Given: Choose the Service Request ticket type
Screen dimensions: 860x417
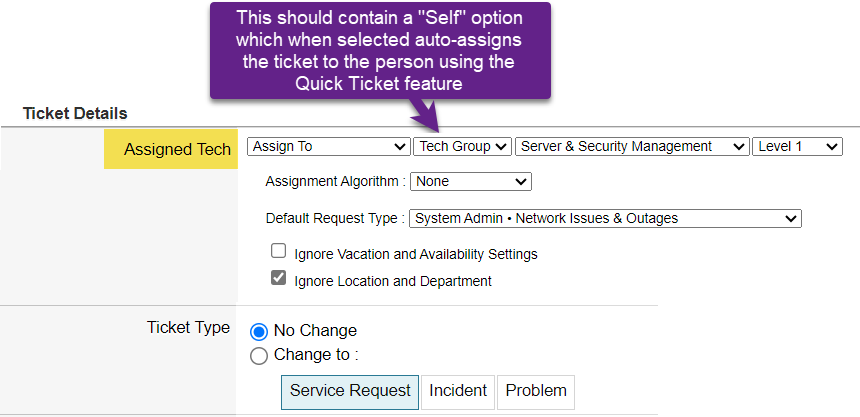Looking at the screenshot, I should point(350,390).
